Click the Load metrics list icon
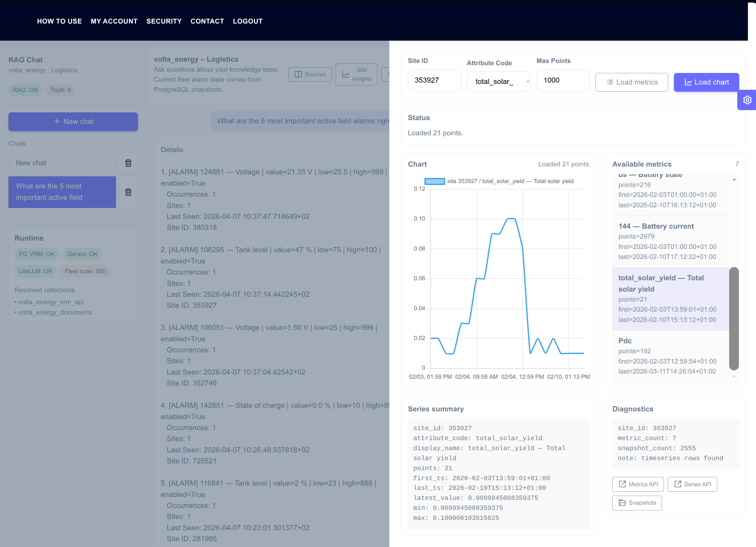Screen dimensions: 756x547 coord(610,82)
